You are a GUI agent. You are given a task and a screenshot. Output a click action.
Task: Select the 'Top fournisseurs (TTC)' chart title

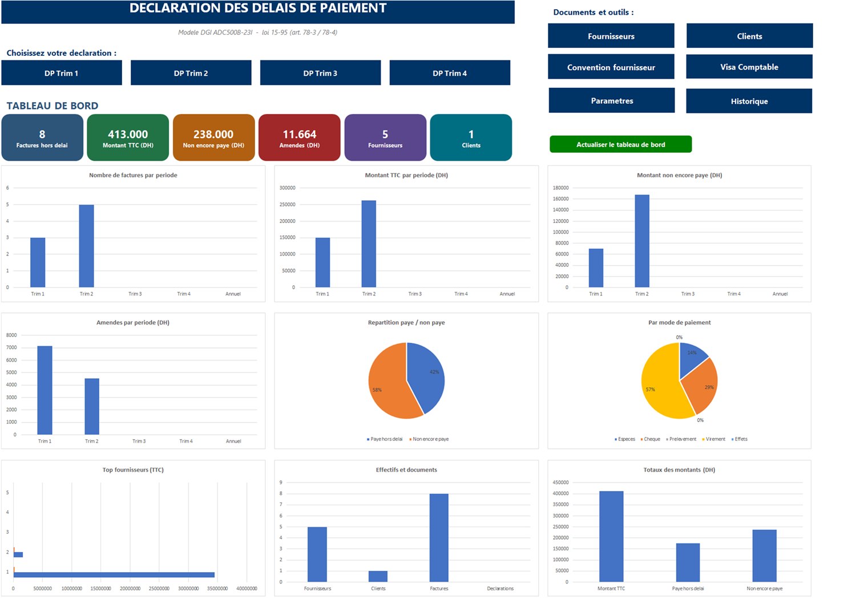coord(133,469)
